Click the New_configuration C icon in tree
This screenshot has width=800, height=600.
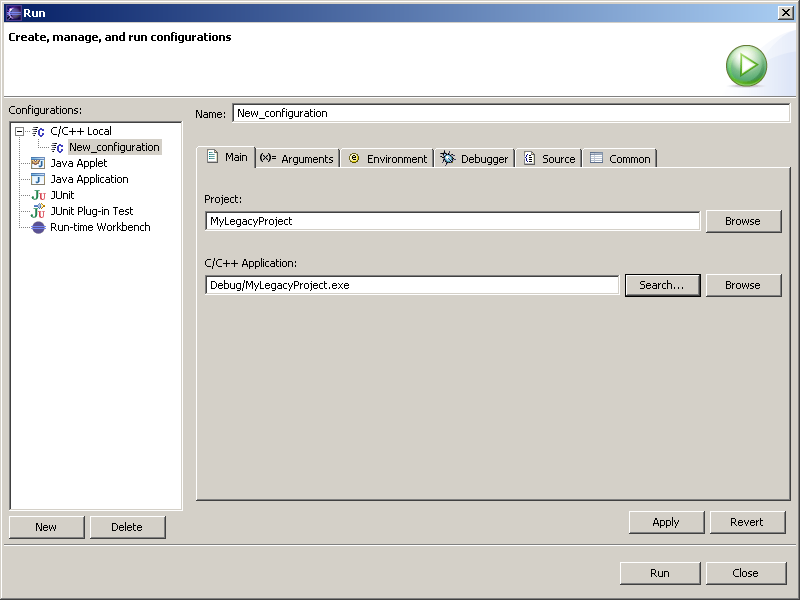pos(57,147)
